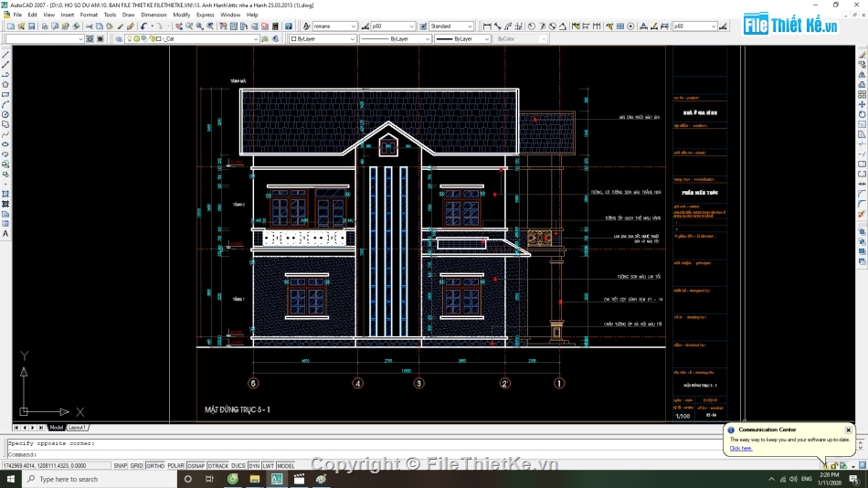Open the Dimension menu
This screenshot has width=868, height=488.
tap(153, 15)
